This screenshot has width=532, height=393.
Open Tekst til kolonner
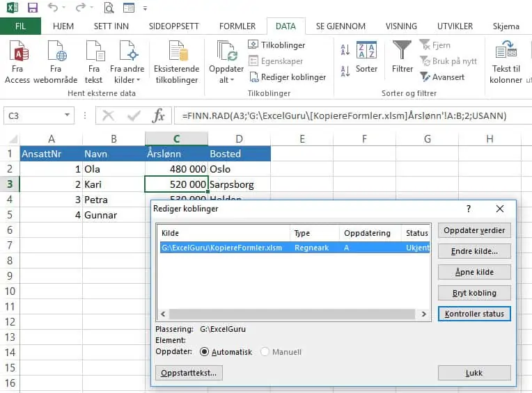(x=506, y=62)
